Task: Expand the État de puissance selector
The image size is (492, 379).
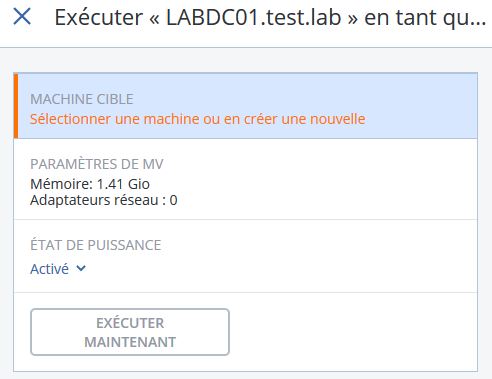Action: (x=58, y=269)
